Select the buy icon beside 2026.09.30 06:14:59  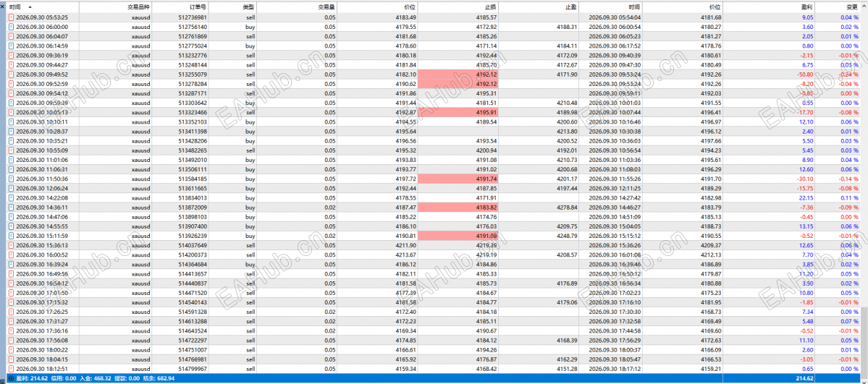(x=12, y=46)
